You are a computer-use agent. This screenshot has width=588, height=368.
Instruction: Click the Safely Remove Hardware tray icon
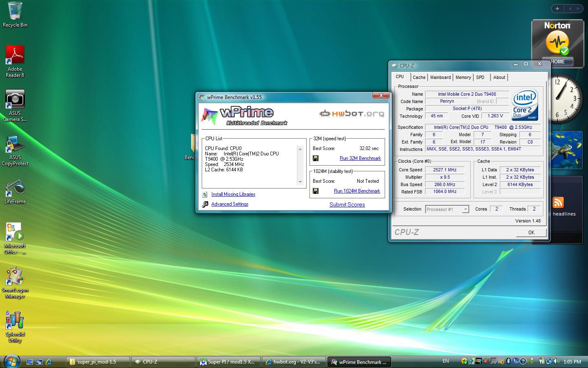click(x=531, y=361)
